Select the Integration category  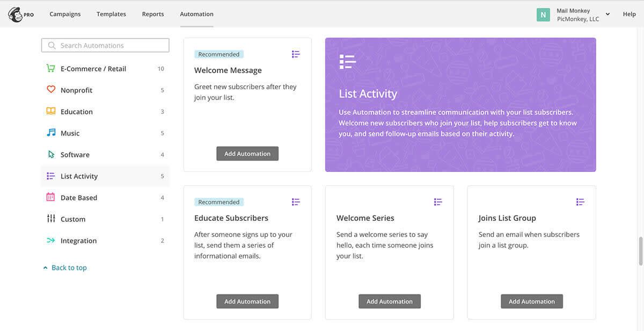pos(105,241)
